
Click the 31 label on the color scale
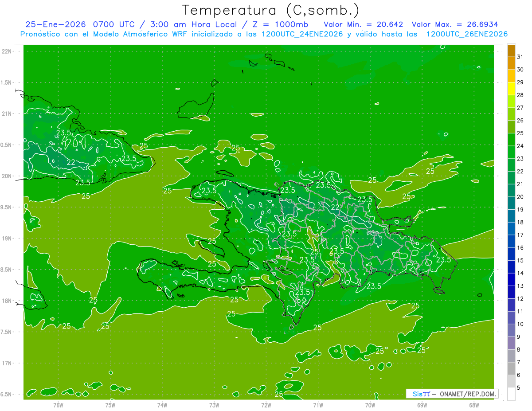[520, 57]
